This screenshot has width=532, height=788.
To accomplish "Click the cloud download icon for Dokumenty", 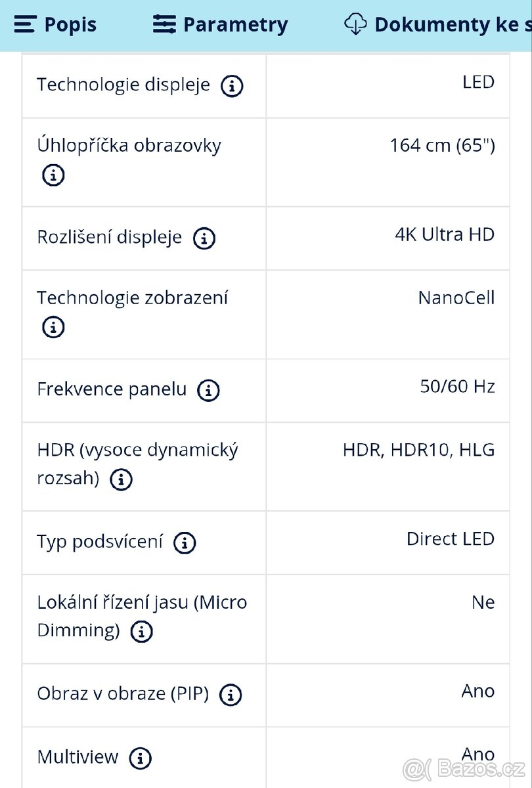I will pyautogui.click(x=355, y=24).
